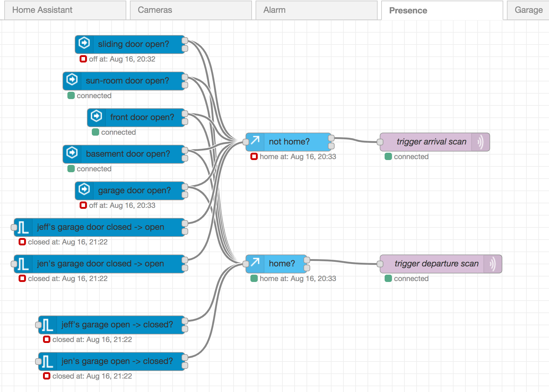
Task: Select the not home? node label
Action: [x=289, y=142]
